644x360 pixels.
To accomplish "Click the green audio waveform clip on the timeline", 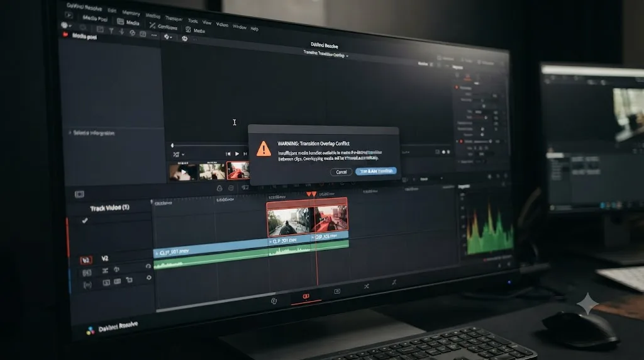I will pyautogui.click(x=252, y=256).
